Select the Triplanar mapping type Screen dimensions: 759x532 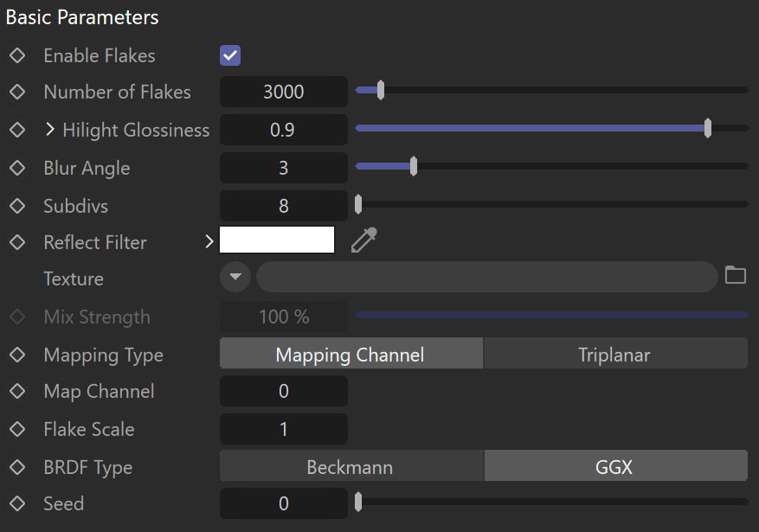point(615,355)
